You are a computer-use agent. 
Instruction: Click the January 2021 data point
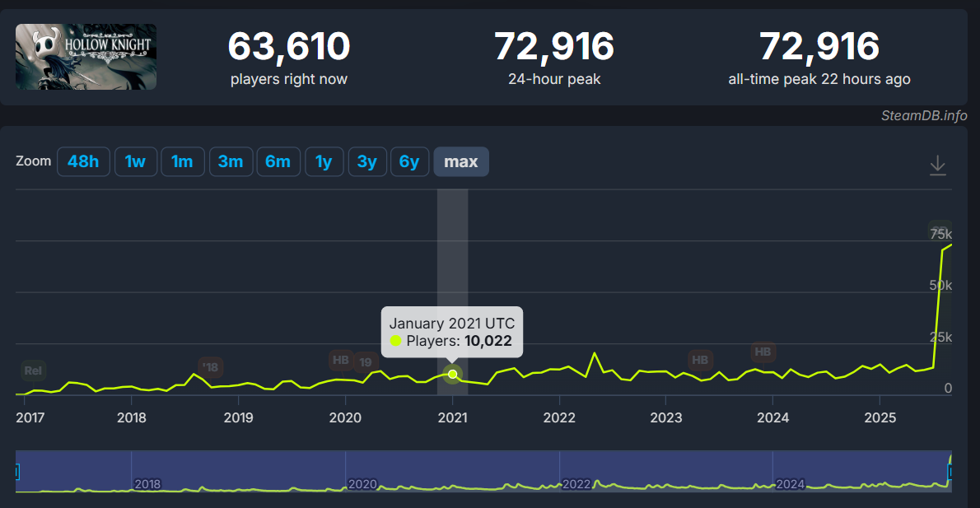pos(452,375)
